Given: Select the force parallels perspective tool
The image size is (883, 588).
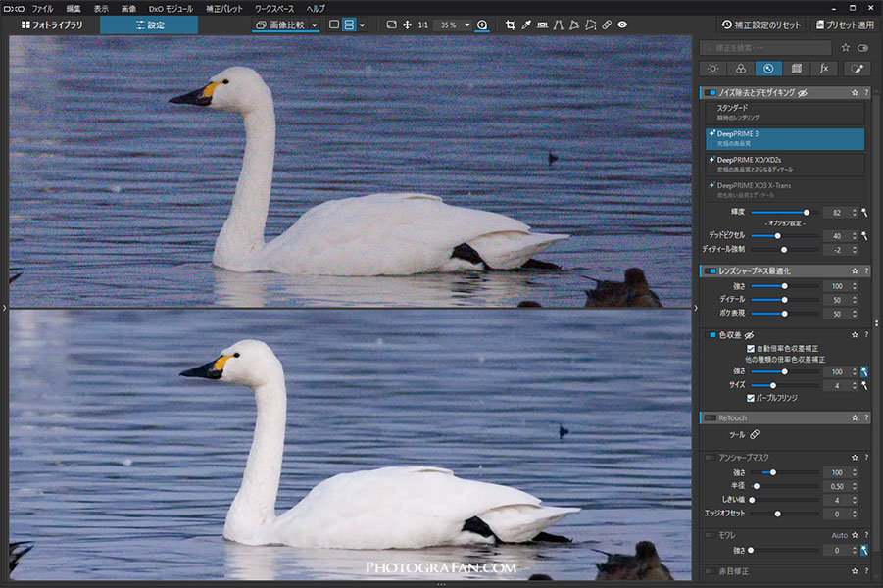Looking at the screenshot, I should tap(558, 24).
